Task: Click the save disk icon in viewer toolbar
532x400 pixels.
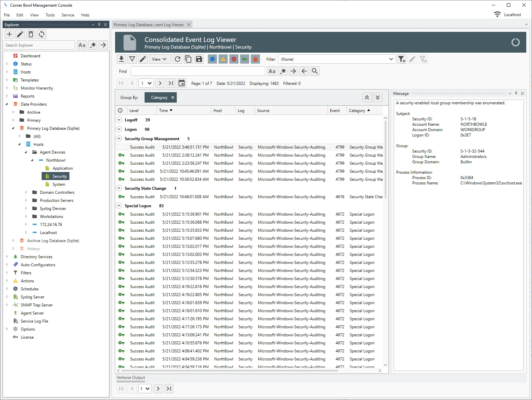Action: pos(199,59)
